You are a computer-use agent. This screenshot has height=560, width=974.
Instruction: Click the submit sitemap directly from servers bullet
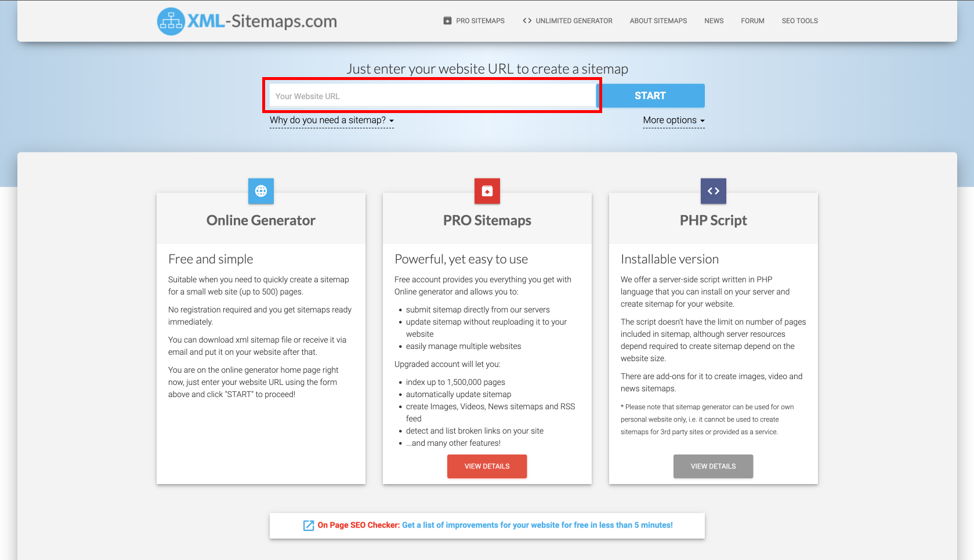coord(478,310)
